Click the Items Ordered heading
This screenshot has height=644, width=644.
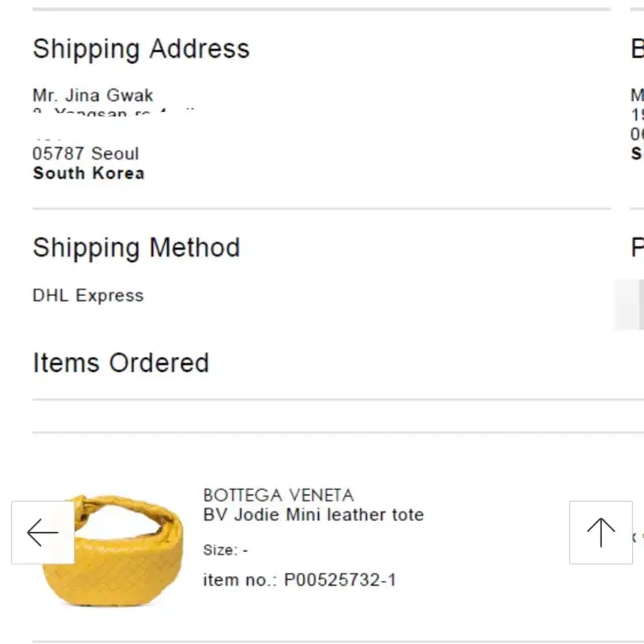[x=121, y=363]
